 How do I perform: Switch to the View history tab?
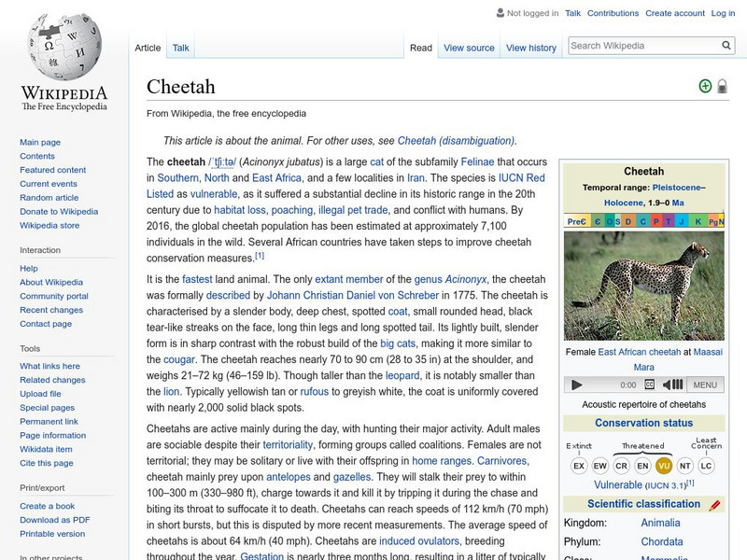click(531, 48)
